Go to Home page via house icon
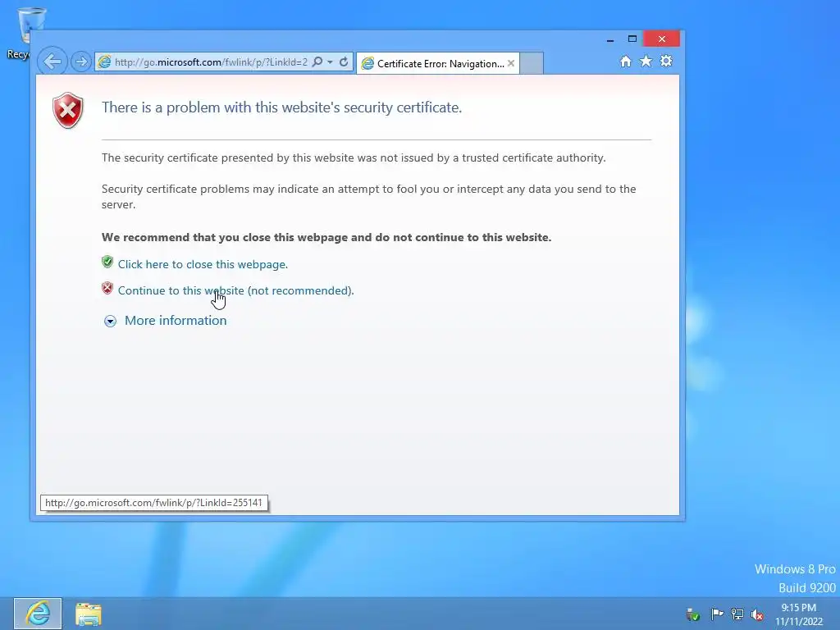Viewport: 840px width, 630px height. (626, 61)
